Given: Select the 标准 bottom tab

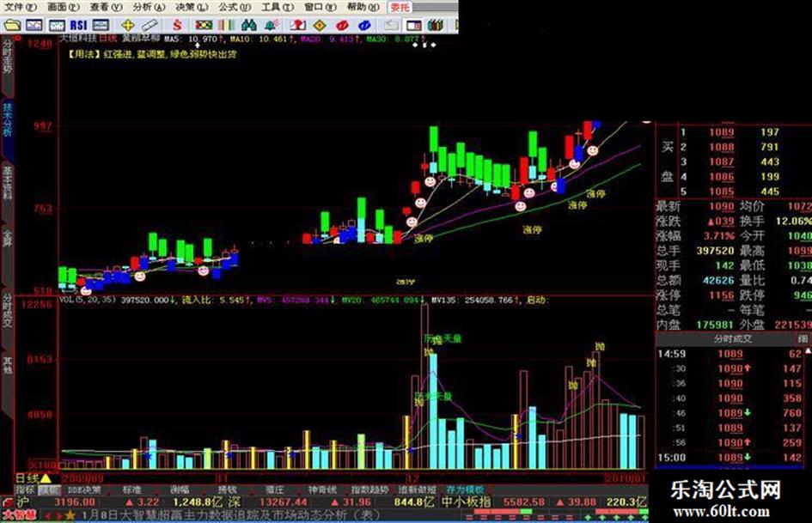Looking at the screenshot, I should click(x=131, y=490).
